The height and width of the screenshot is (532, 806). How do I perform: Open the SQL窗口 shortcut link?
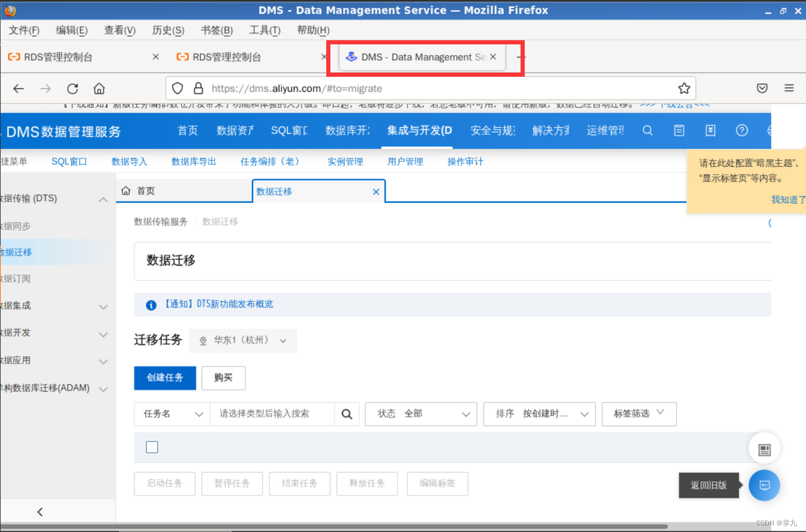click(69, 161)
